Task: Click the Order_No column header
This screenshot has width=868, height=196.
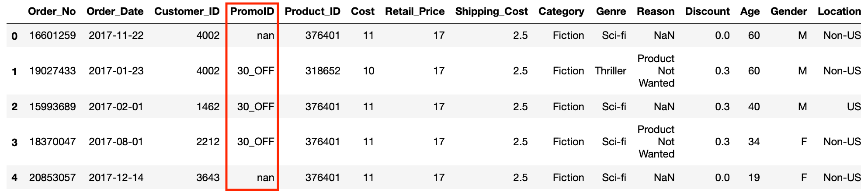Action: coord(52,11)
